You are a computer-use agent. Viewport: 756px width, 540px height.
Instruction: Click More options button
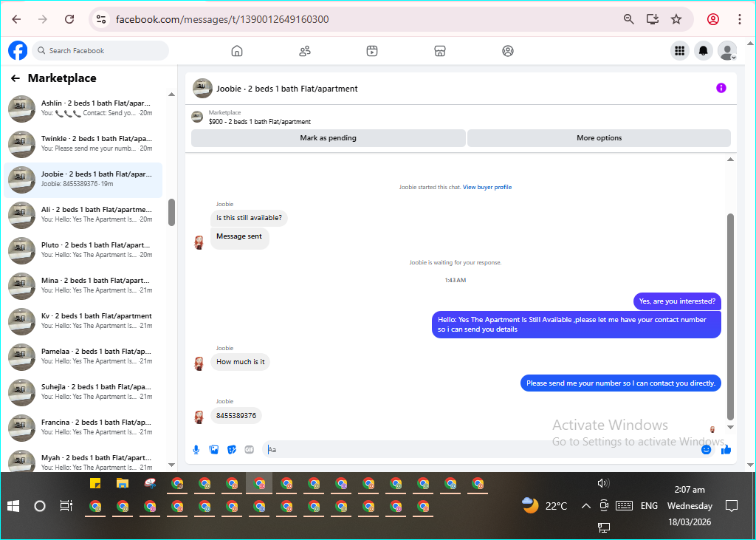pos(599,138)
